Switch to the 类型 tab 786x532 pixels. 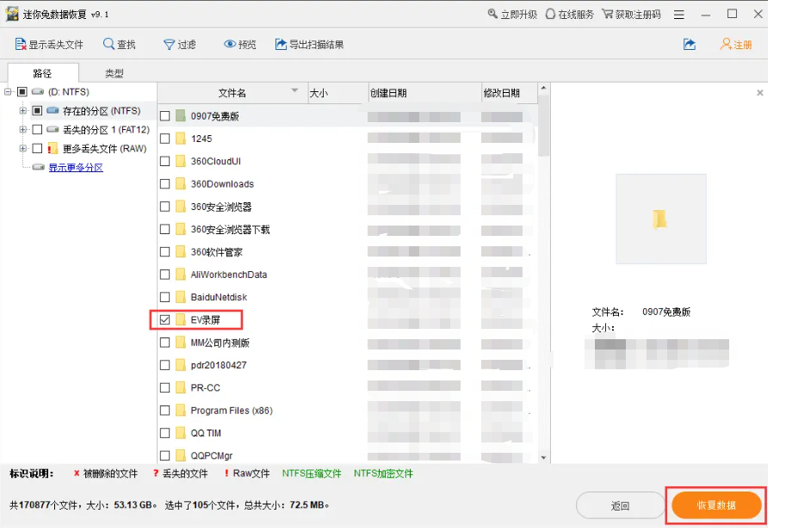[x=114, y=74]
